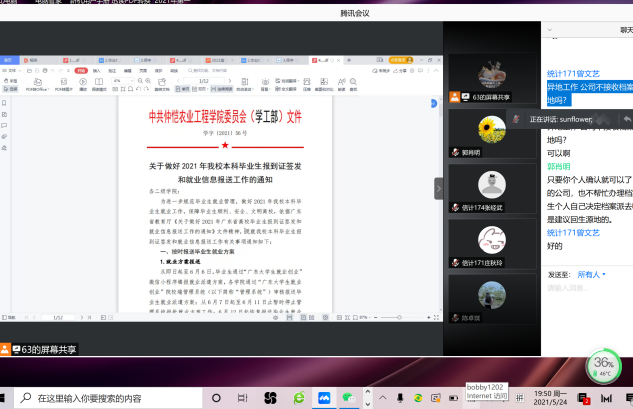Open the WeChat taskbar icon
Image resolution: width=633 pixels, height=409 pixels.
click(348, 397)
